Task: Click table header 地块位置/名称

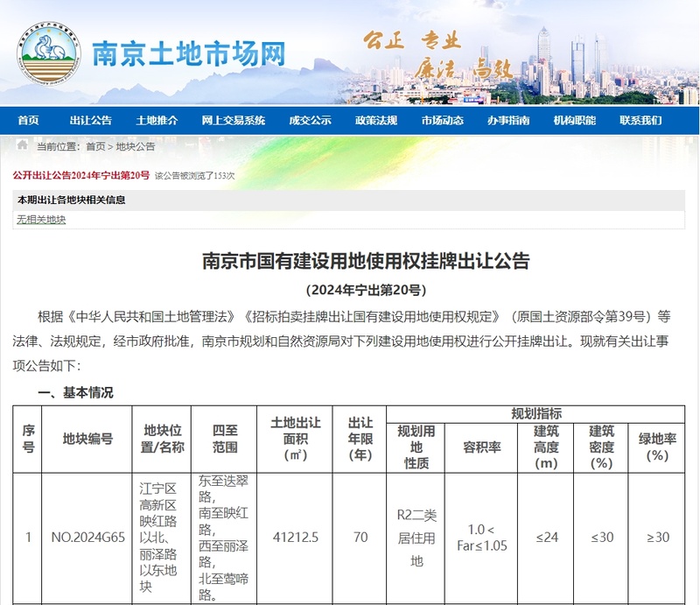Action: point(162,440)
